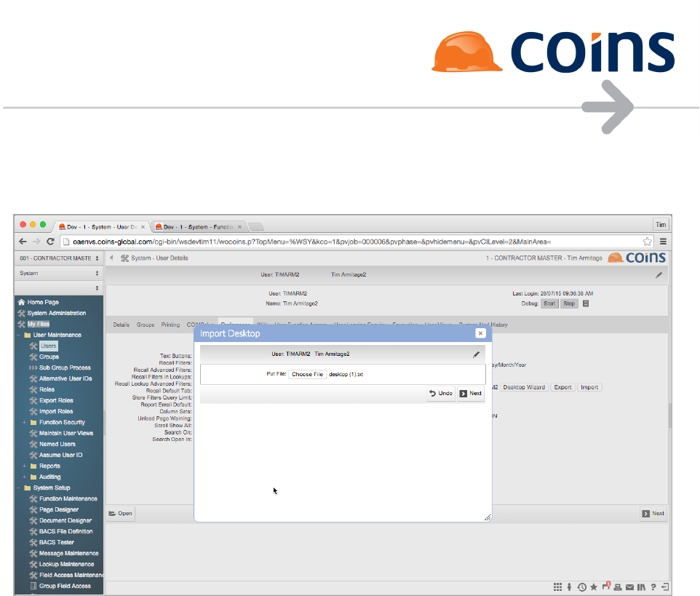Viewport: 700px width, 596px height.
Task: Open Maintain User Views in the sidebar
Action: pos(66,434)
